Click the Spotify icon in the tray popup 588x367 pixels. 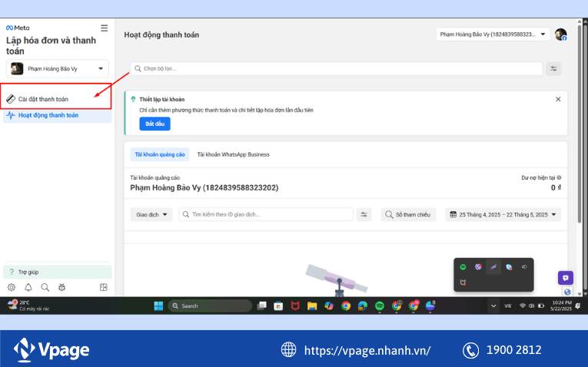(463, 267)
